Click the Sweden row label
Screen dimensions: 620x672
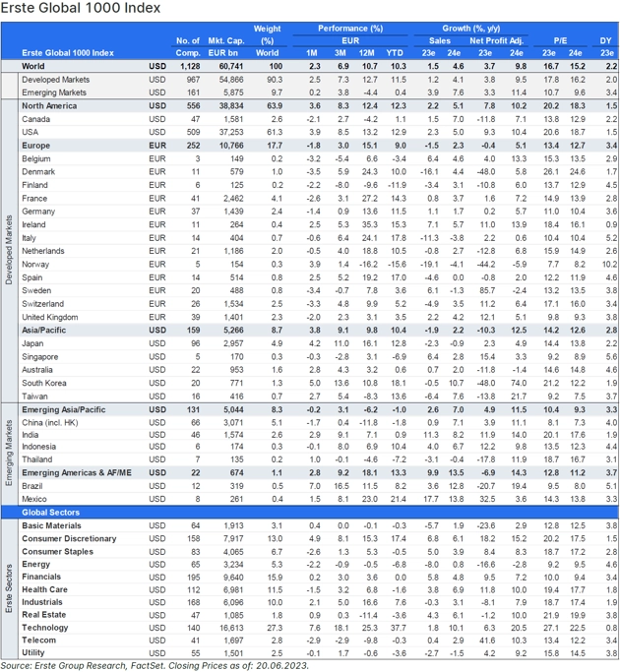click(36, 290)
